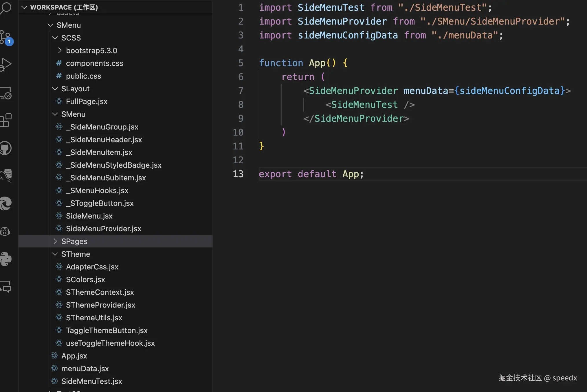This screenshot has height=392, width=587.
Task: Open the Copilot panel icon
Action: coord(6,231)
